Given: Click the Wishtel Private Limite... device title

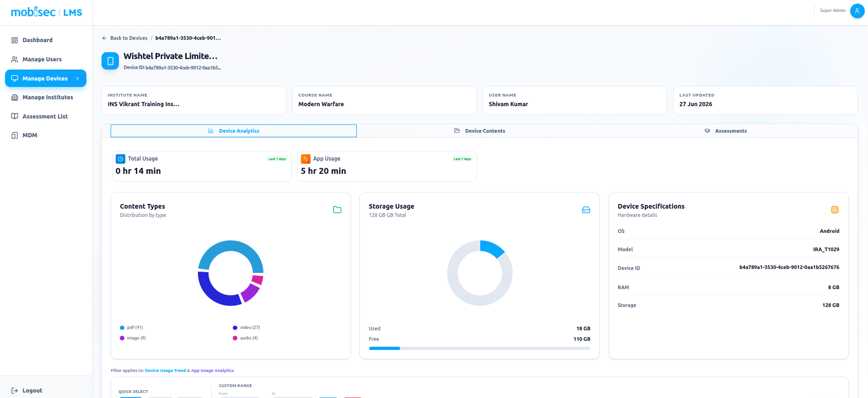Looking at the screenshot, I should tap(171, 56).
